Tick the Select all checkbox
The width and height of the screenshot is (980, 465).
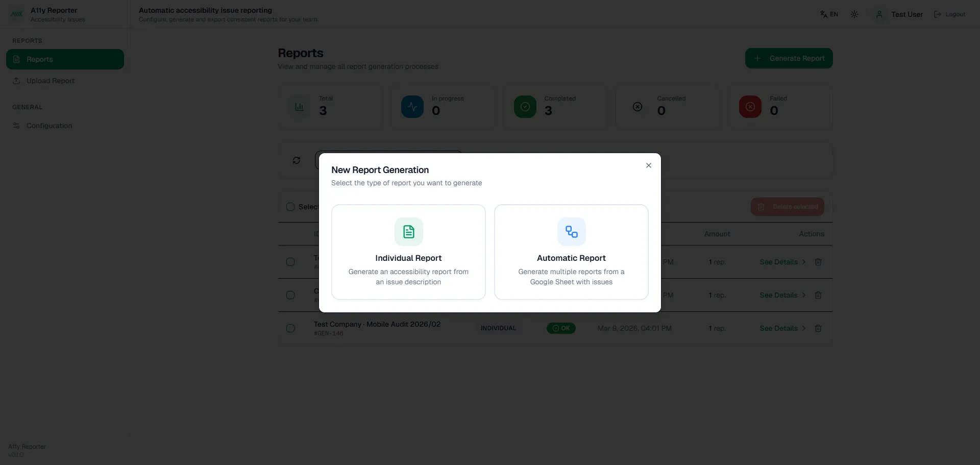point(290,207)
